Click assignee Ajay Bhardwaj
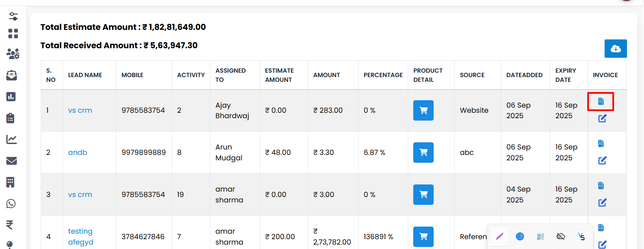Image resolution: width=644 pixels, height=249 pixels. [x=232, y=110]
